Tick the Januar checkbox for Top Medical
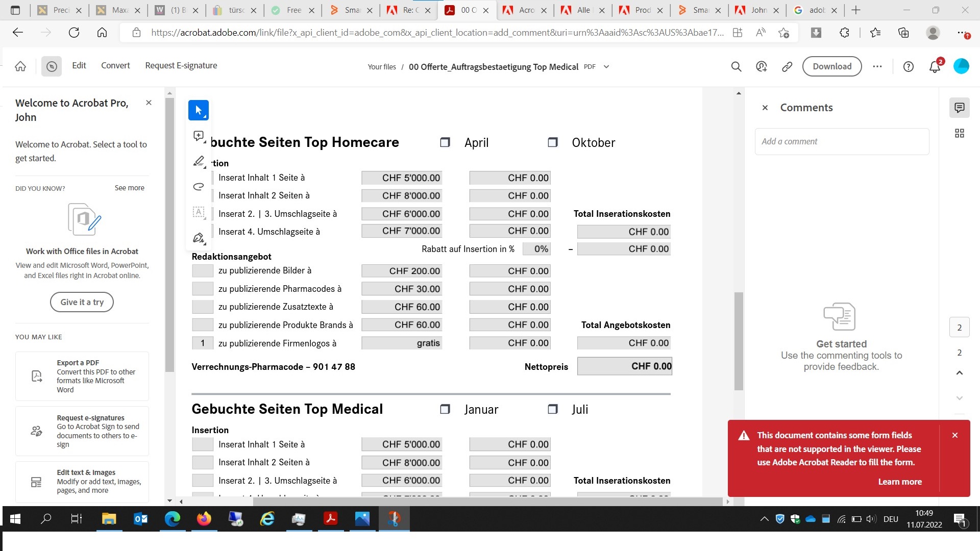 [x=445, y=409]
